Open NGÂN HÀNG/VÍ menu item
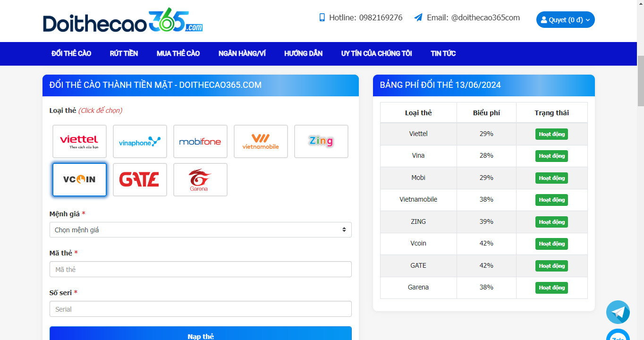This screenshot has width=644, height=340. pos(242,53)
